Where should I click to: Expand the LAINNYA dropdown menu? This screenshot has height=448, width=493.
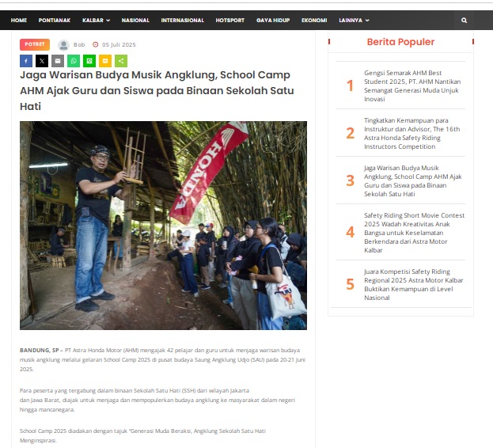coord(354,21)
